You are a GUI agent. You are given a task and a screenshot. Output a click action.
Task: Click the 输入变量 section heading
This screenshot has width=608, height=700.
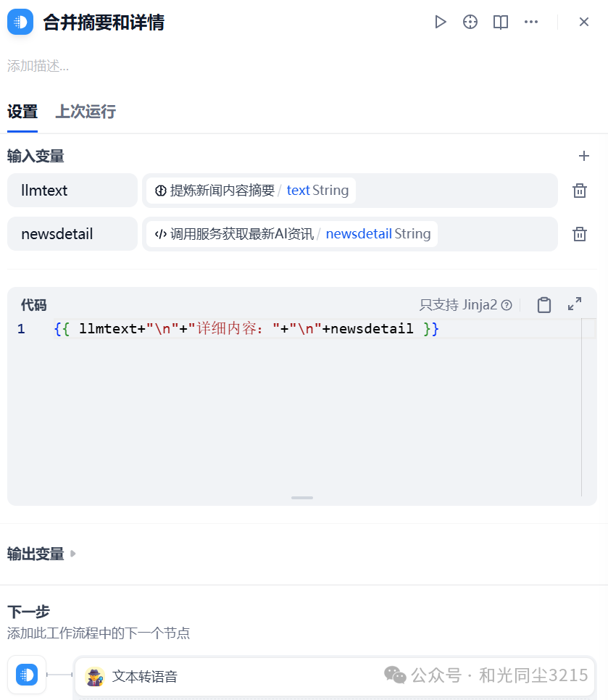point(36,157)
